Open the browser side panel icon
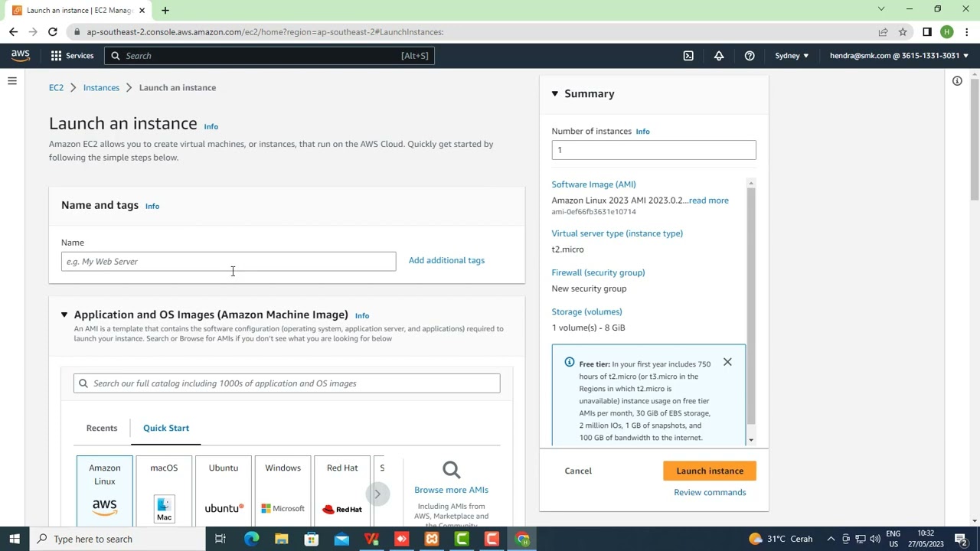 (927, 32)
